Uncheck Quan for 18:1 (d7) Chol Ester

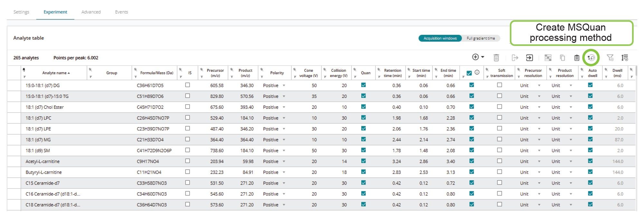(364, 107)
